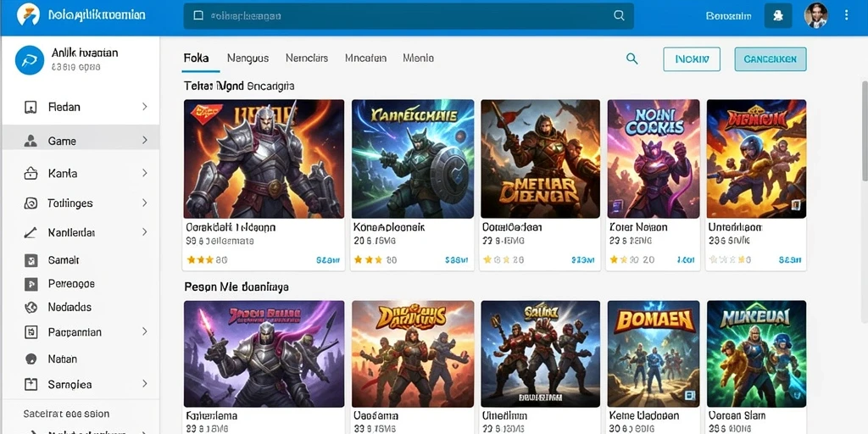
Task: Click the Fledan sidebar icon
Action: click(31, 107)
